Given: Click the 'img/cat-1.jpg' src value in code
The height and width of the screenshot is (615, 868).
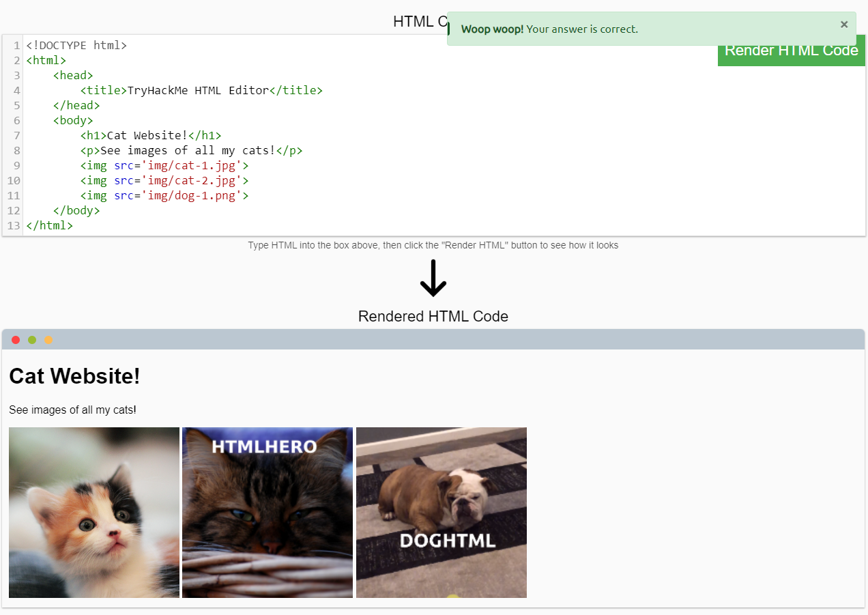Looking at the screenshot, I should pos(191,165).
